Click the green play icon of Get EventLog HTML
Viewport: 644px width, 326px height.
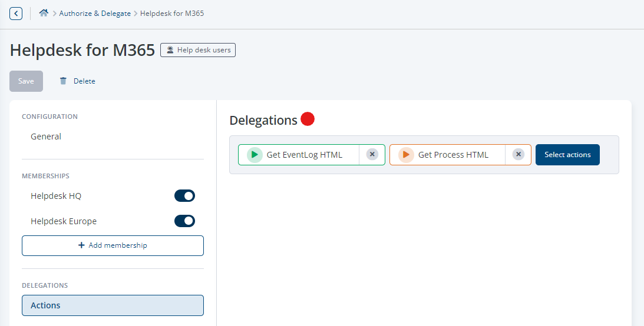255,155
